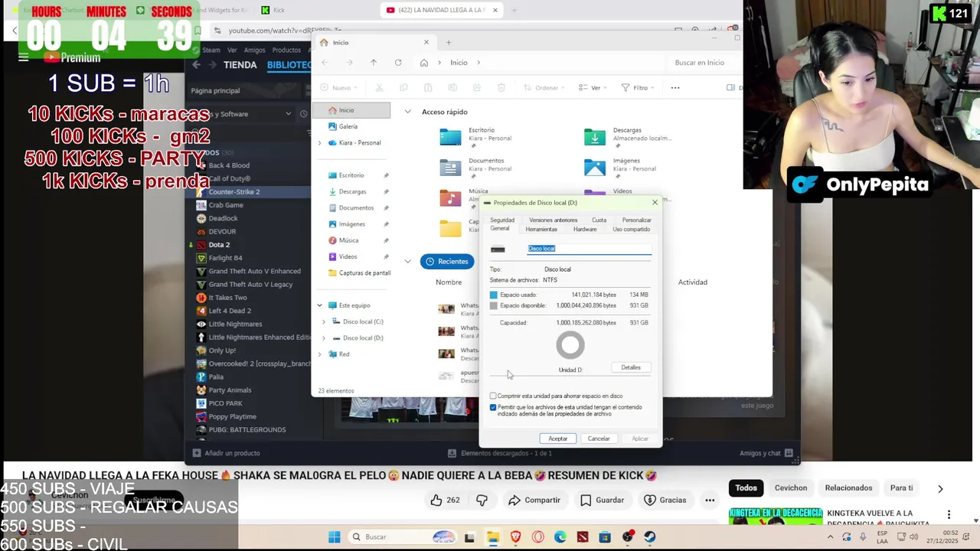Image resolution: width=980 pixels, height=551 pixels.
Task: Switch to the Cuota tab
Action: 599,220
